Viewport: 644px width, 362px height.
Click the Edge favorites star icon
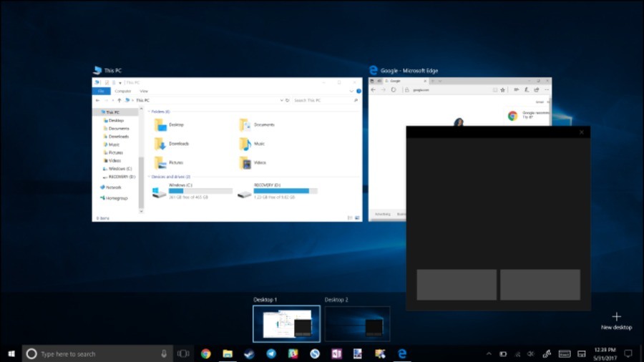click(502, 90)
